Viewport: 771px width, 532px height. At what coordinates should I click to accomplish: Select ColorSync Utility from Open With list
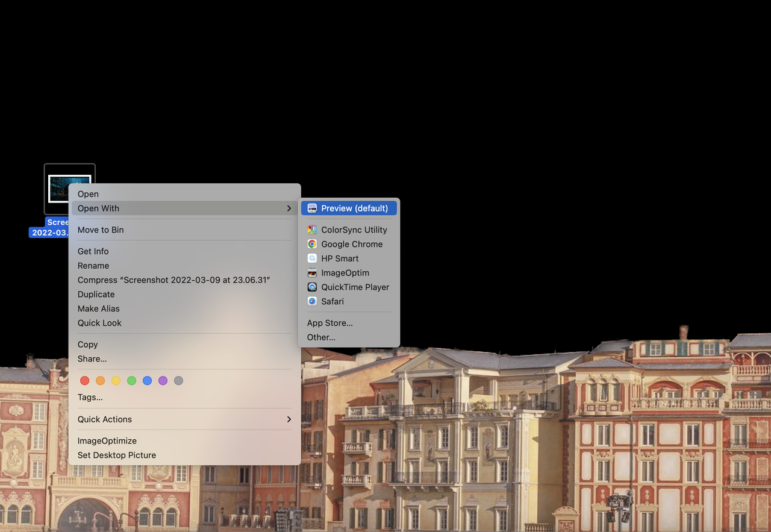tap(353, 230)
